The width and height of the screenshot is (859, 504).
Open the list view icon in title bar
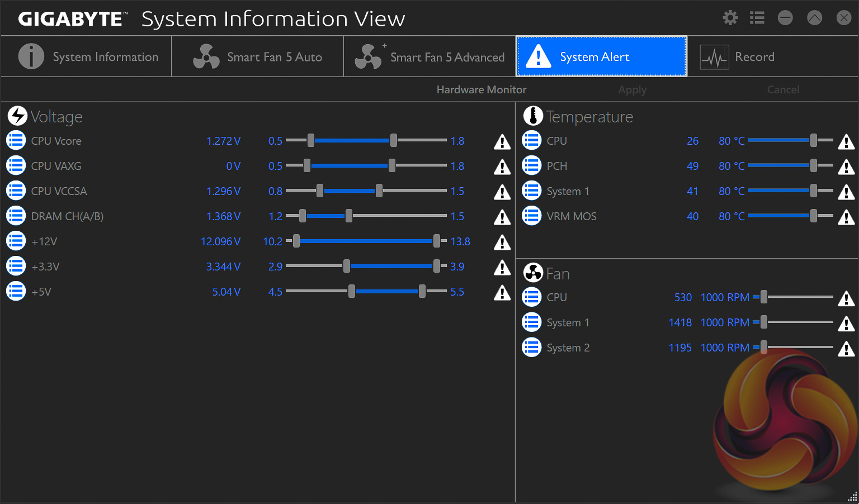(x=757, y=18)
